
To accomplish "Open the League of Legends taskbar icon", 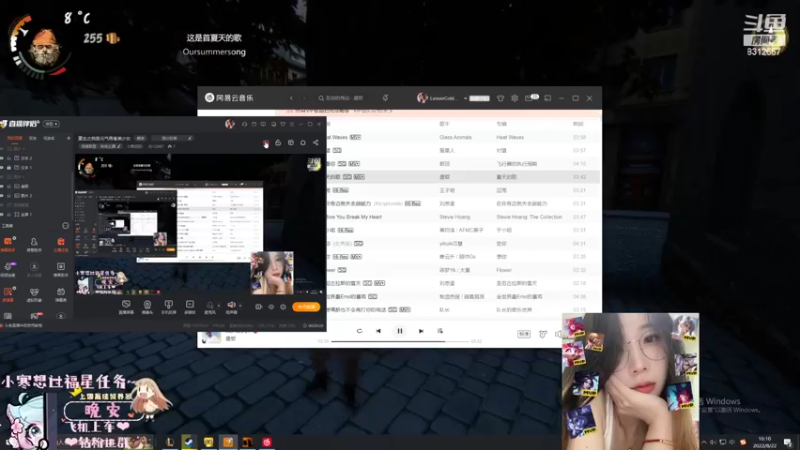I will (x=170, y=442).
